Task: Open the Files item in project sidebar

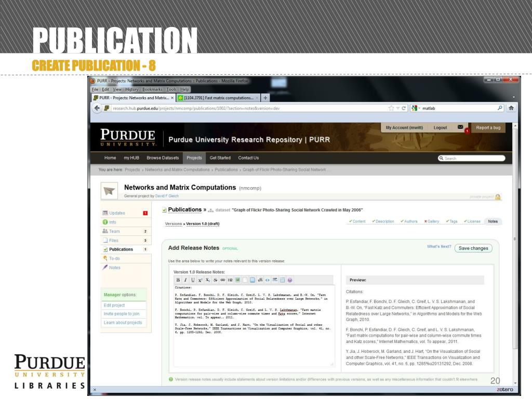Action: click(126, 241)
